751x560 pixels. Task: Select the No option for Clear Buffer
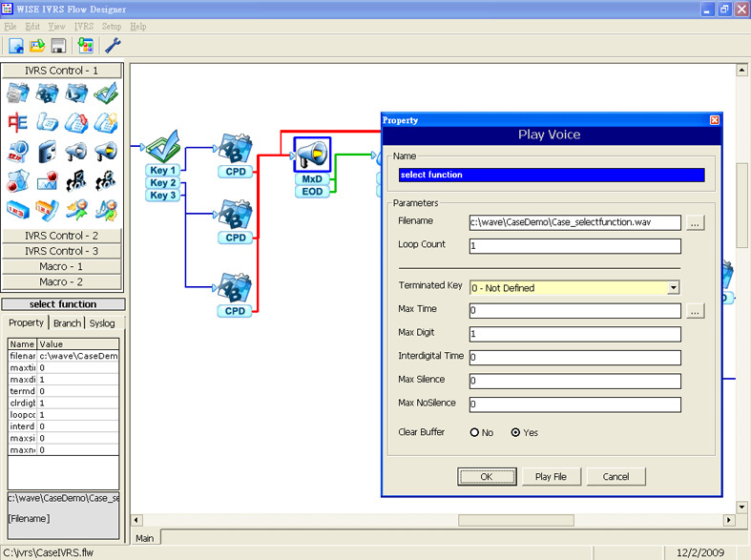tap(474, 432)
